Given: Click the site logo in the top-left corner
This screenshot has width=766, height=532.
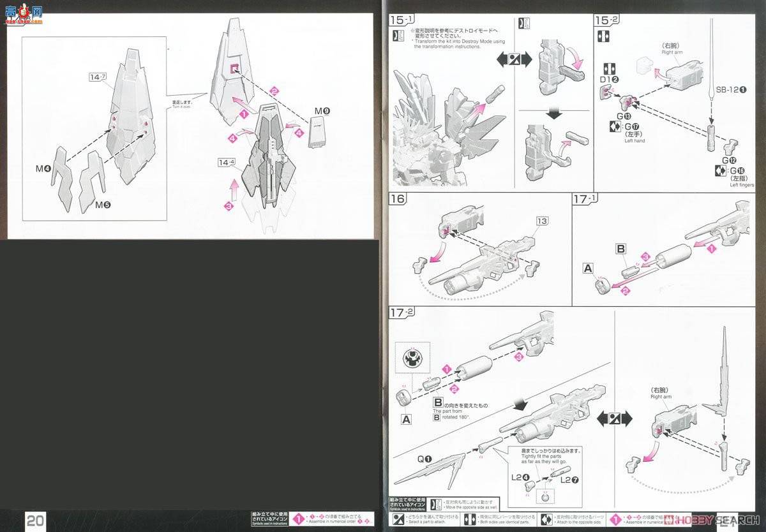Looking at the screenshot, I should pos(24,13).
